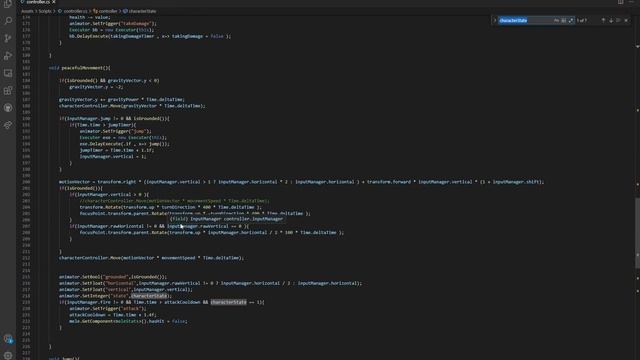Image resolution: width=640 pixels, height=360 pixels.
Task: Split the editor with the layout icon
Action: tap(620, 2)
